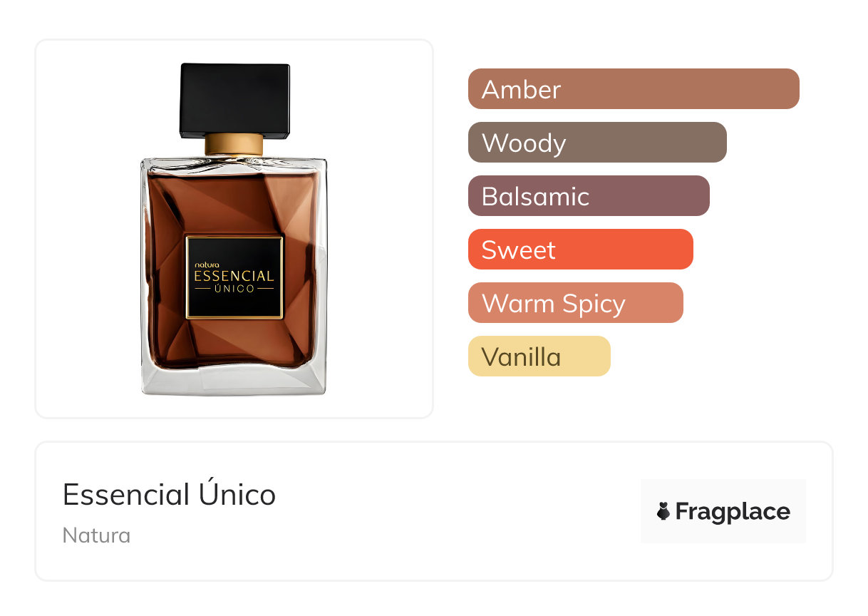Click the Balsamic accord bar
868x616 pixels.
point(589,196)
